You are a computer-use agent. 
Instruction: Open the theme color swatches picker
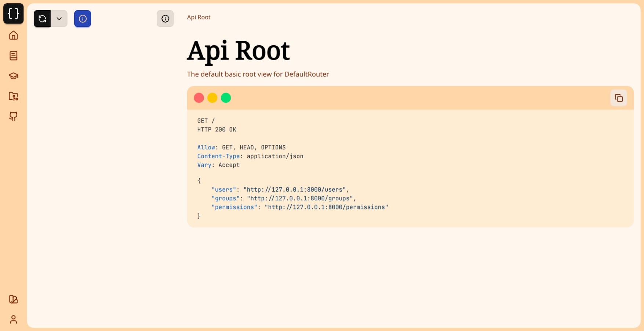pyautogui.click(x=13, y=299)
